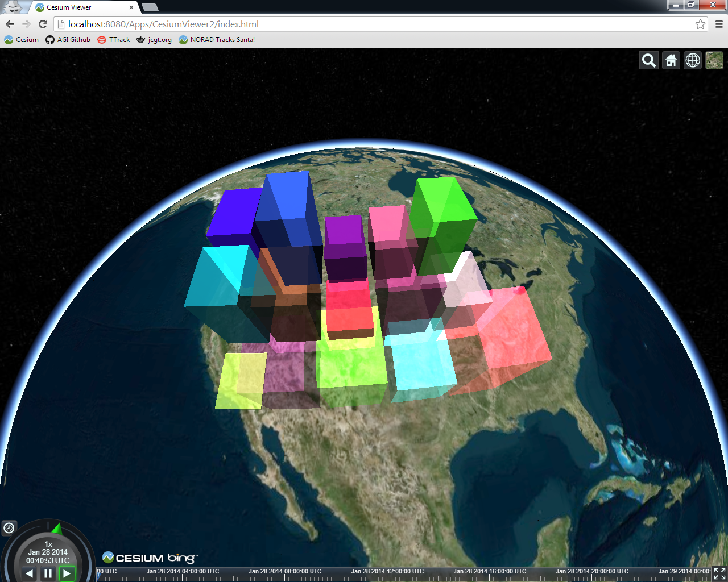Click the incognito spy icon
This screenshot has width=728, height=582.
(13, 7)
